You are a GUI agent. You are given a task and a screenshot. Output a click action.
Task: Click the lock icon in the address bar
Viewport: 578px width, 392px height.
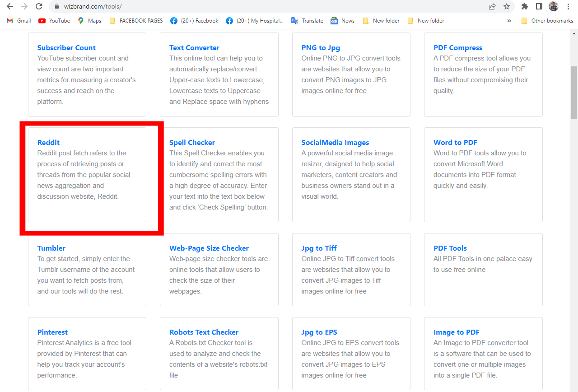[x=56, y=6]
